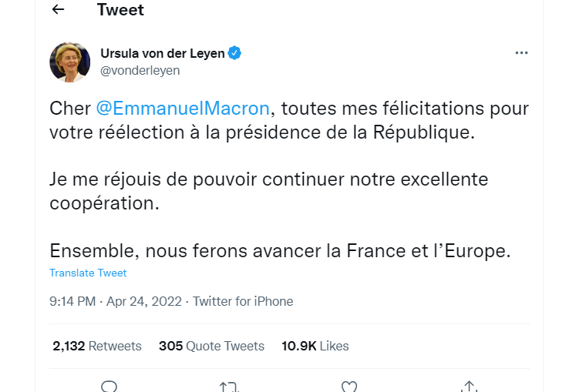The height and width of the screenshot is (392, 566).
Task: Retweet using the arrows icon
Action: 229,387
